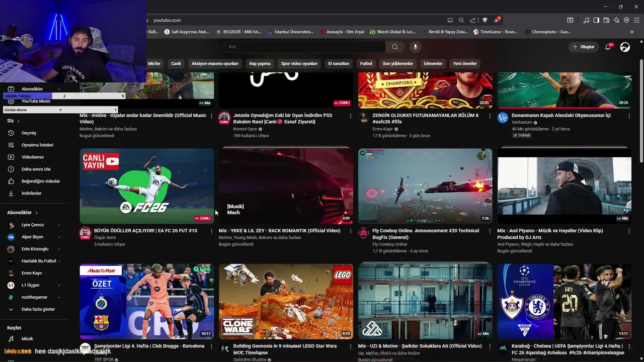
Task: Select Spor video oyunları chip
Action: (299, 64)
